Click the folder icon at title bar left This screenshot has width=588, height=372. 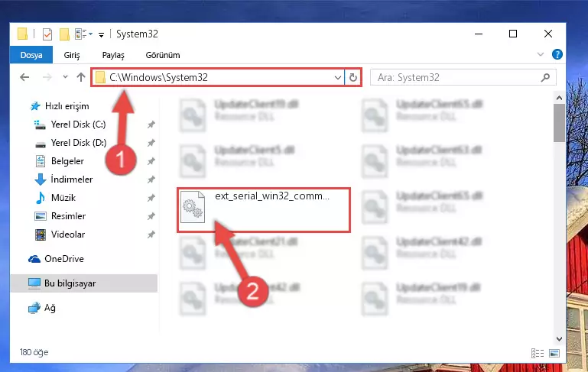tap(22, 34)
